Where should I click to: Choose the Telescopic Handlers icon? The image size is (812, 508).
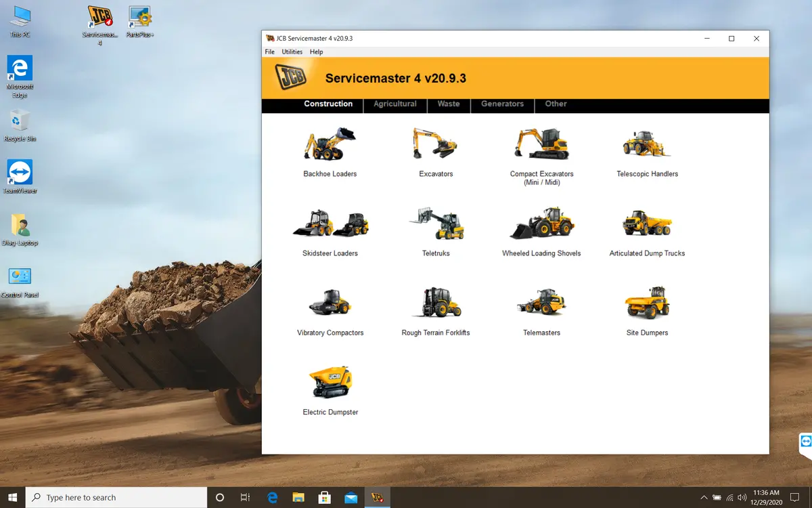tap(647, 144)
